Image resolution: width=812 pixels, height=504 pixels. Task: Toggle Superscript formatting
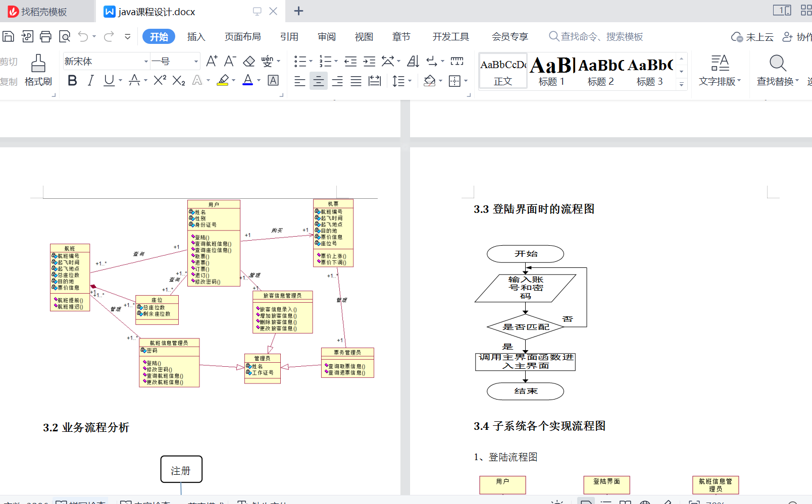coord(160,80)
